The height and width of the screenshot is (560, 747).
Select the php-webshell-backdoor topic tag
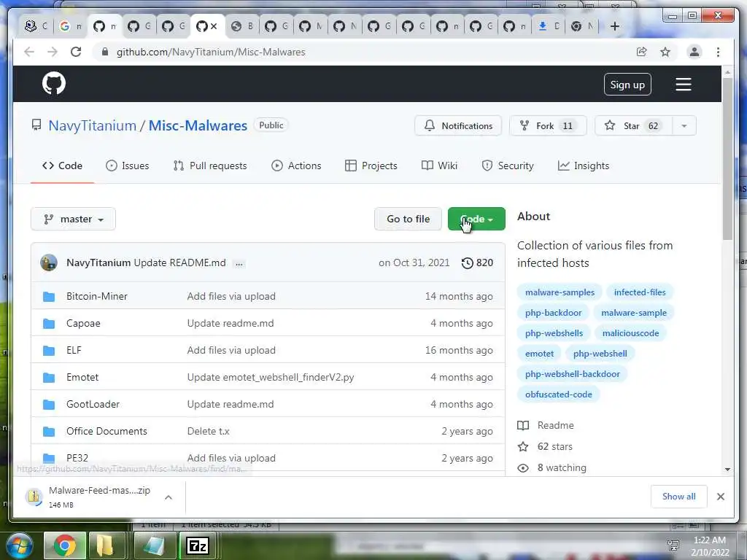(572, 374)
